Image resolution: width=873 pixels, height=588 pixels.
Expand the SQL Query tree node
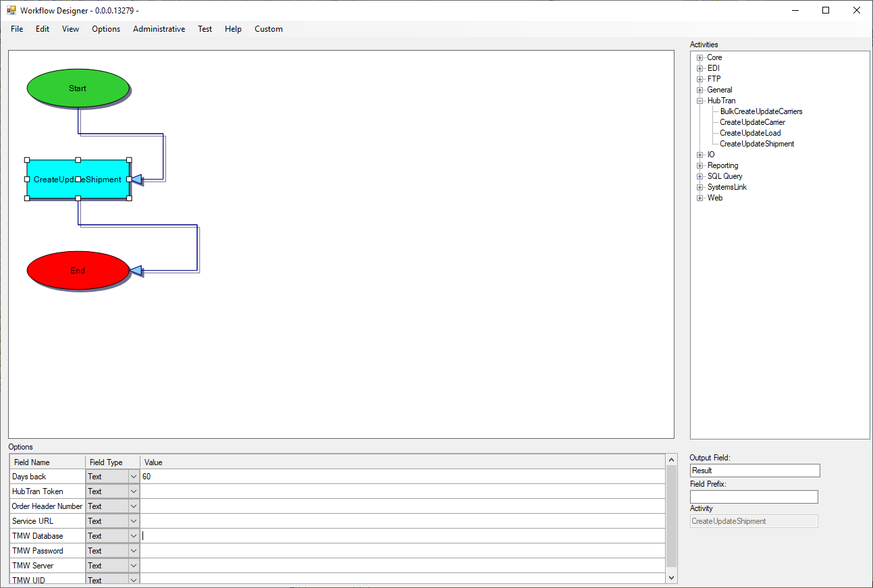click(x=700, y=177)
